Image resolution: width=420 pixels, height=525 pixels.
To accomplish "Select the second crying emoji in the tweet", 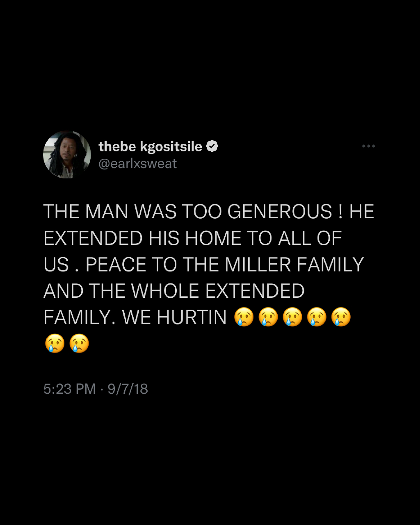I will click(x=269, y=317).
